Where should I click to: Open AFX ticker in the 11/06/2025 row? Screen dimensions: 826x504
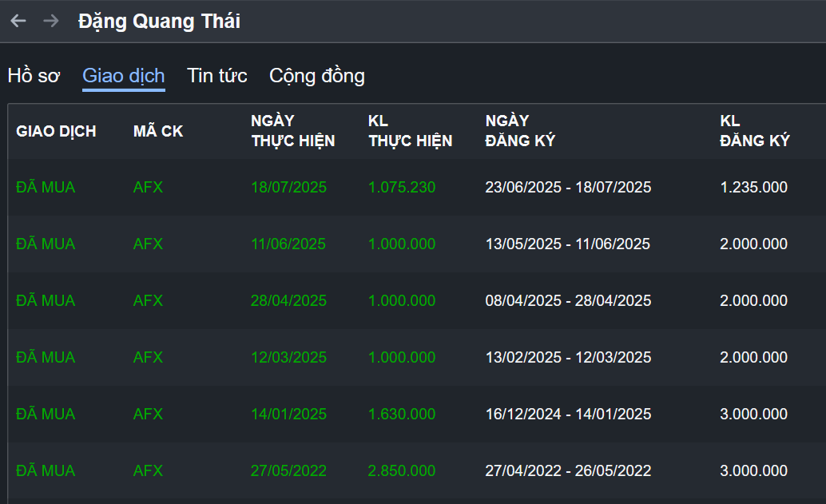pyautogui.click(x=148, y=244)
